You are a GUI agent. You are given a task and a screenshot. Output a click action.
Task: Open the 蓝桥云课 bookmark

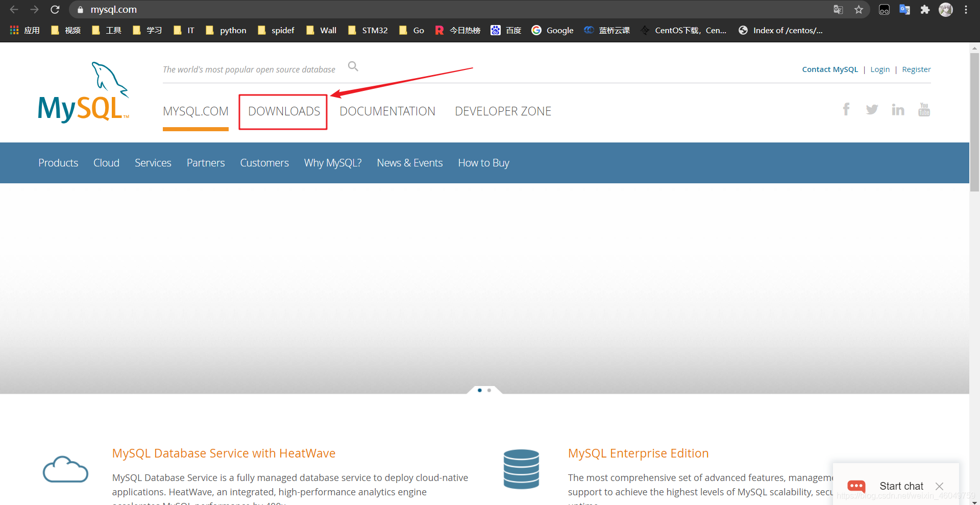coord(607,30)
